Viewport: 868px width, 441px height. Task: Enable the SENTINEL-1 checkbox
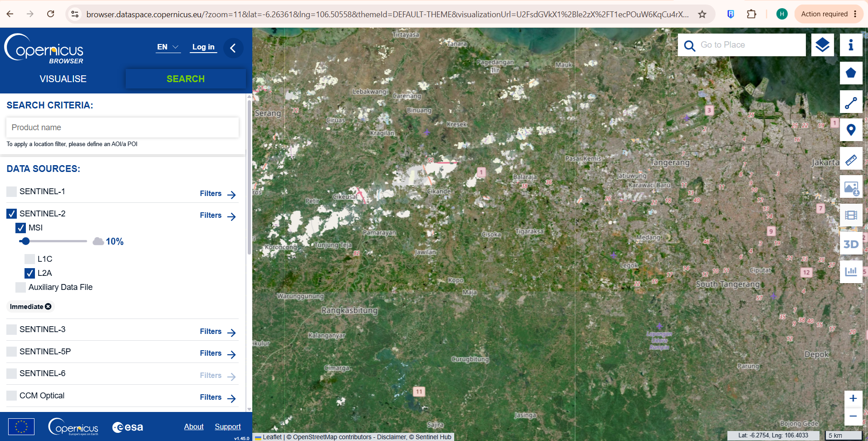12,191
